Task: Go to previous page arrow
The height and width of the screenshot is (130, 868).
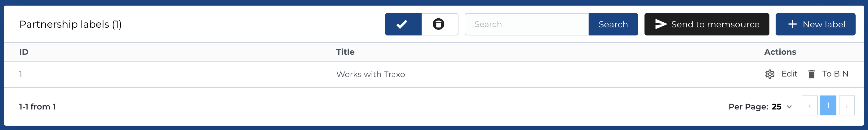Action: [x=809, y=106]
